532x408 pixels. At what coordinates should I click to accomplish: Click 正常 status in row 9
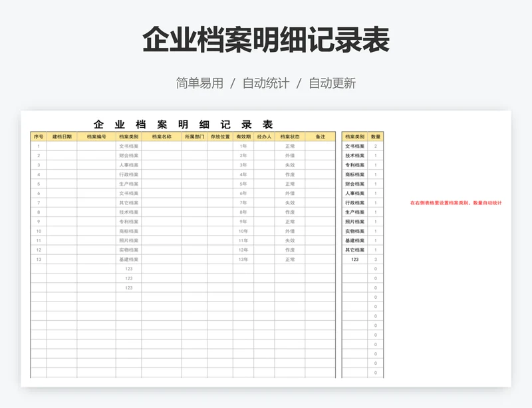click(x=290, y=222)
